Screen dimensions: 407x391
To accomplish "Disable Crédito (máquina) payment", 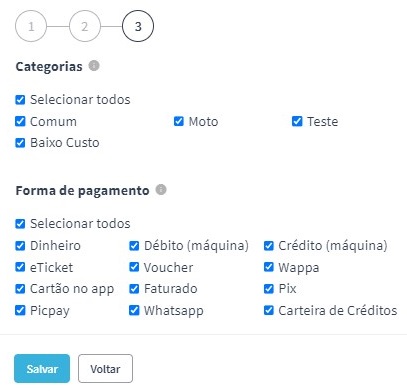I will tap(269, 246).
